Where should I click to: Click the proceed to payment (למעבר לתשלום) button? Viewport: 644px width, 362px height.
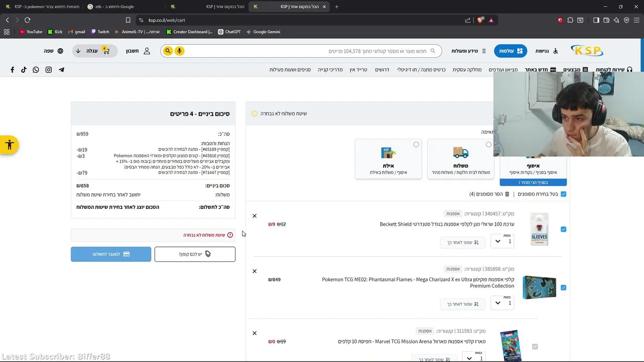(x=111, y=254)
